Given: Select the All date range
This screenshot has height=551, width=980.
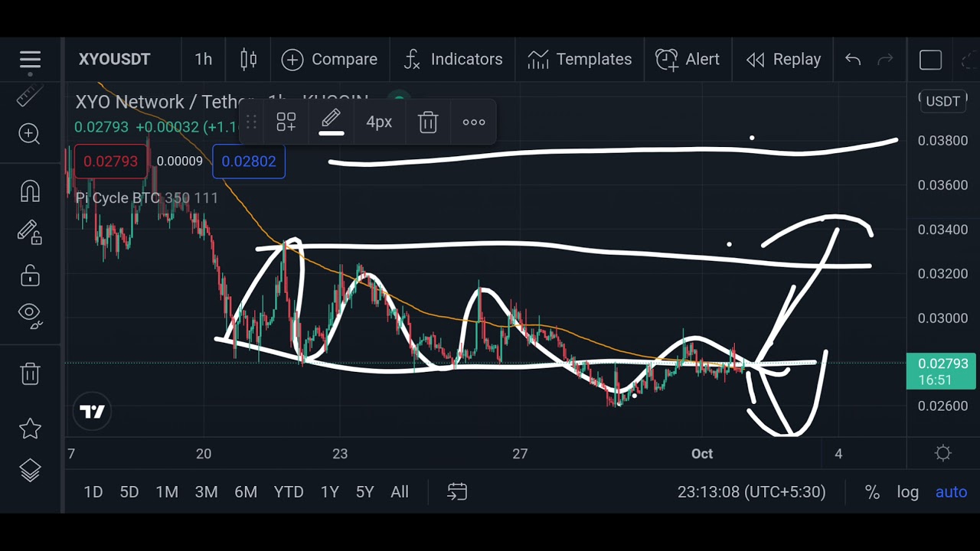Looking at the screenshot, I should (400, 492).
